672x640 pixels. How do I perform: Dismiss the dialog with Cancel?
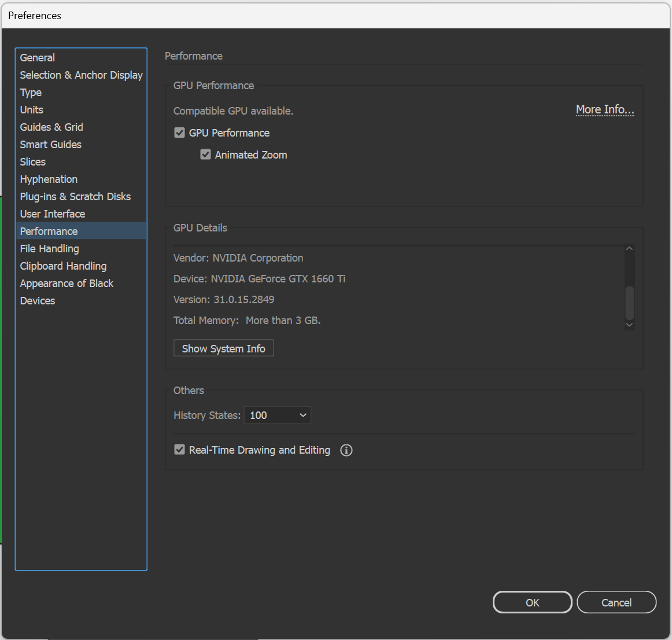click(x=616, y=602)
